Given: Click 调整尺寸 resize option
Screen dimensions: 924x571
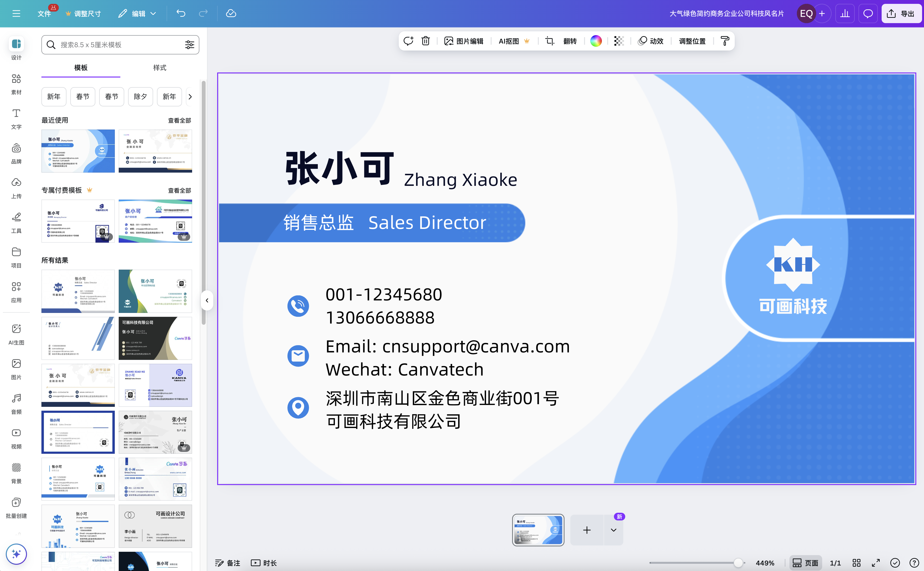Looking at the screenshot, I should 83,13.
